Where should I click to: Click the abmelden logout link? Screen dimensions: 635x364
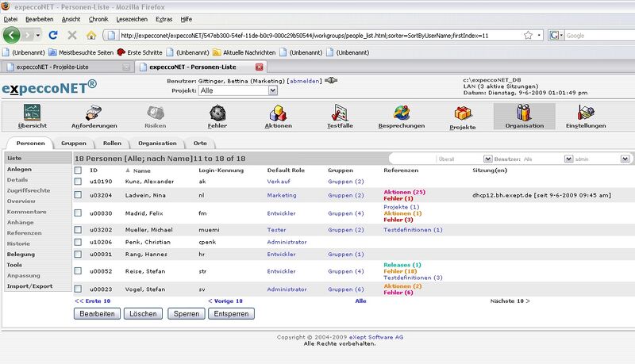(x=304, y=81)
